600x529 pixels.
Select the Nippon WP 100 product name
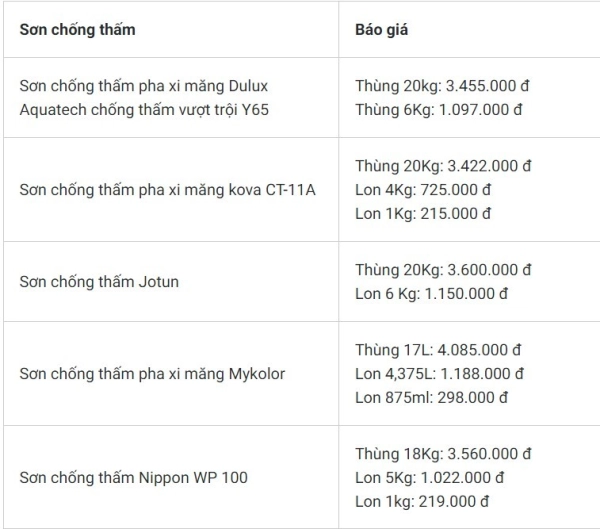point(133,478)
